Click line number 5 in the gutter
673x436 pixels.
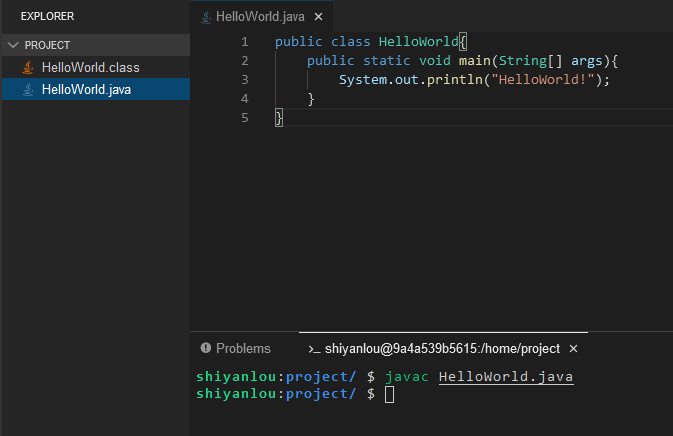tap(245, 118)
